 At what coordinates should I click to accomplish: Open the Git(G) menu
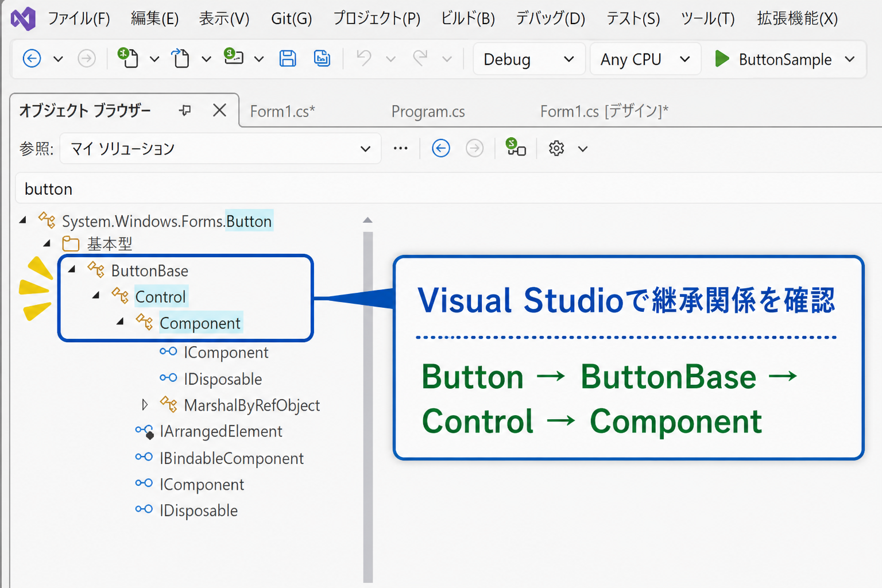pos(292,19)
